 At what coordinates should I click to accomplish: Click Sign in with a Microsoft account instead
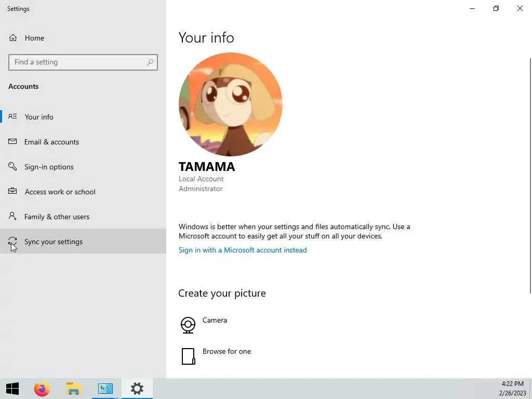[243, 250]
